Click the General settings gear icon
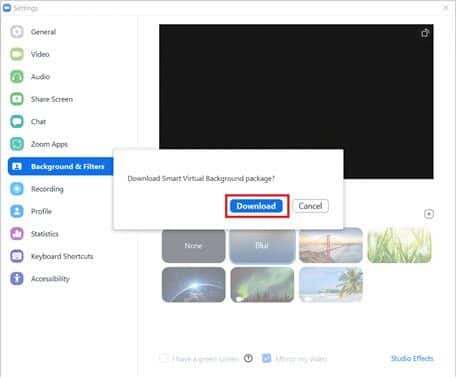This screenshot has height=378, width=456. pos(17,32)
